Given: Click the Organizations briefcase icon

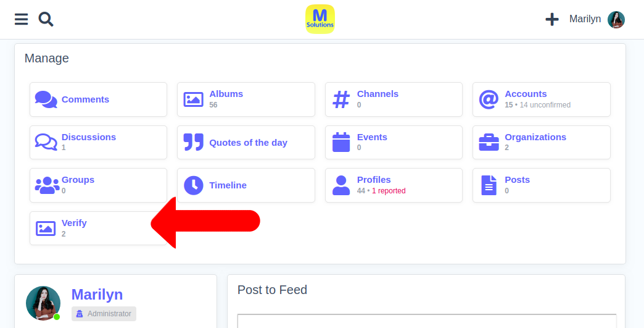Looking at the screenshot, I should coord(489,142).
